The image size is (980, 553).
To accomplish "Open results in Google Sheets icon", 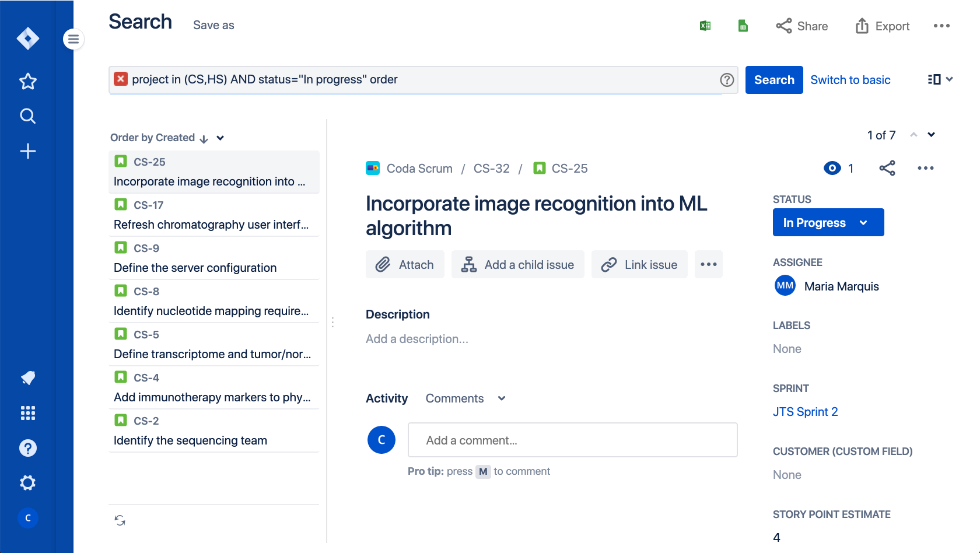I will [x=743, y=26].
